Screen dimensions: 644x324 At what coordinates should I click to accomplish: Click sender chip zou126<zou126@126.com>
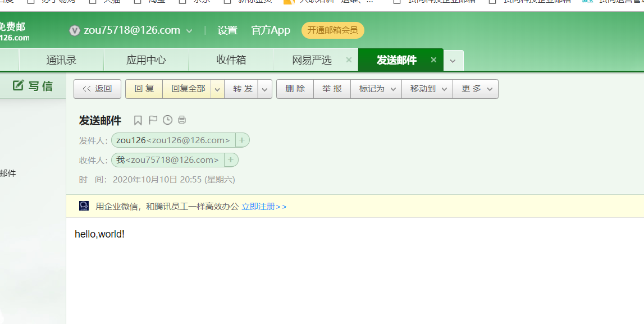173,140
